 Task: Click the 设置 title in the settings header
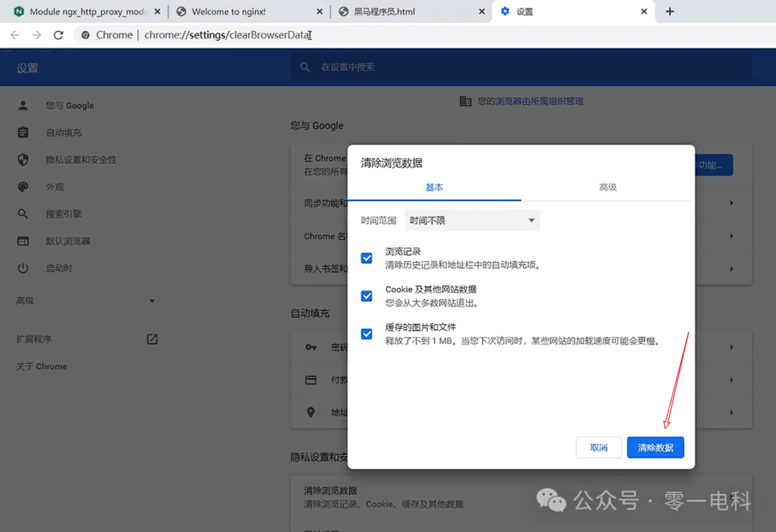27,68
